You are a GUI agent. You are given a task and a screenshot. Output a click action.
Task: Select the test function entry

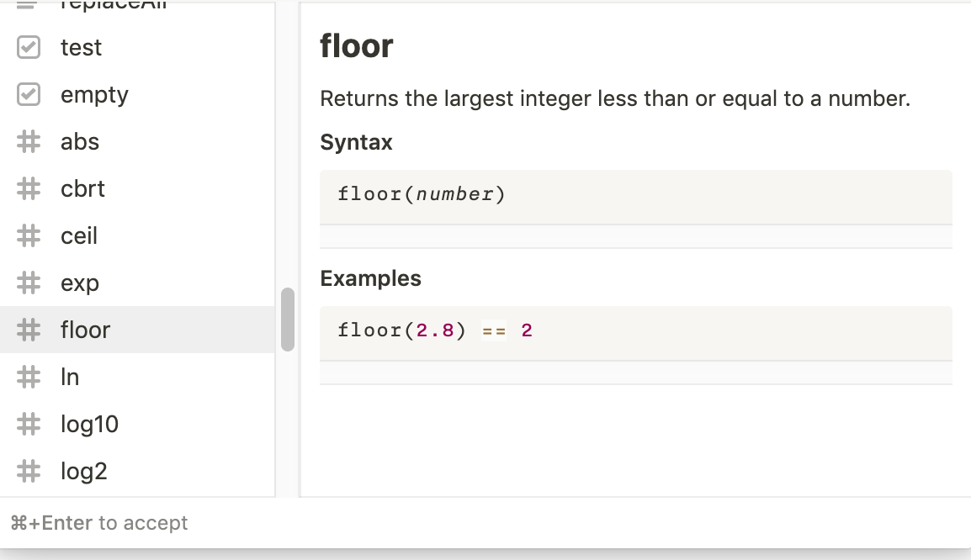(137, 47)
